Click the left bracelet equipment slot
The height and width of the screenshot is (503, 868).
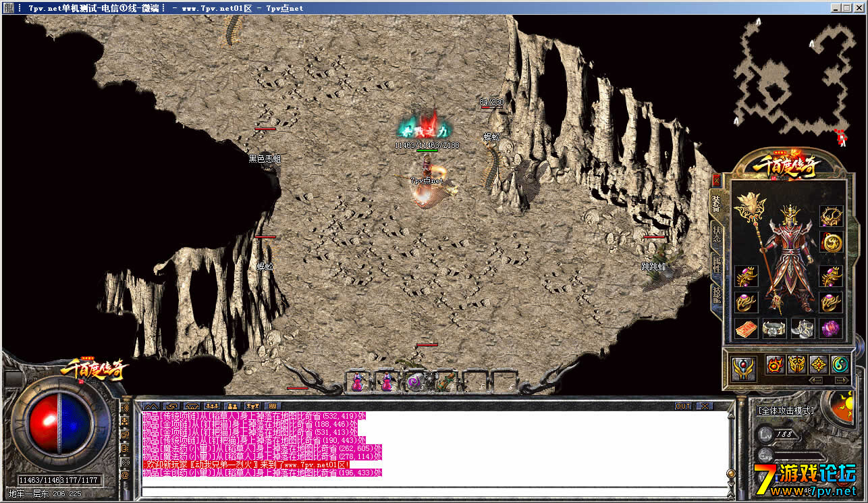pos(746,276)
